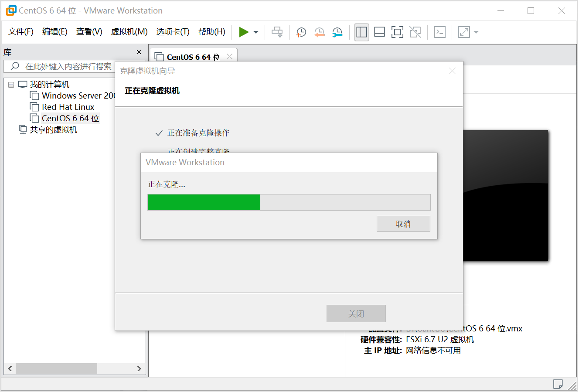The image size is (579, 392).
Task: Open the power options dropdown arrow
Action: coord(256,32)
